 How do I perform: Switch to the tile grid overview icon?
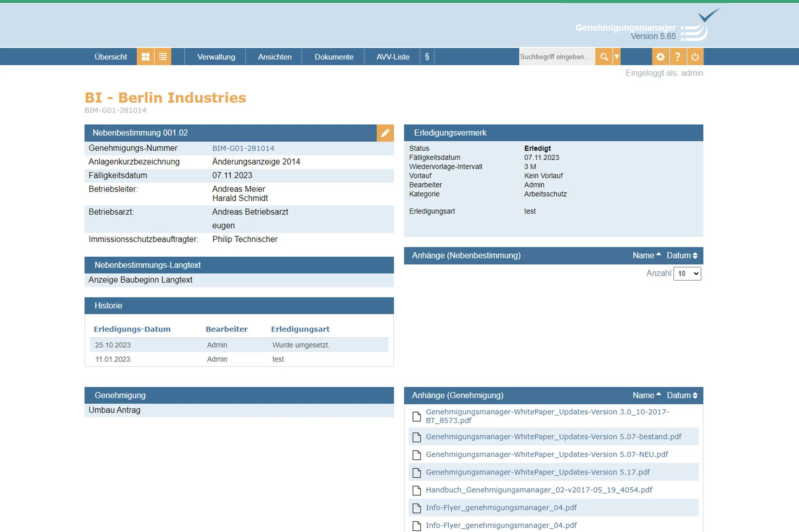click(x=146, y=57)
